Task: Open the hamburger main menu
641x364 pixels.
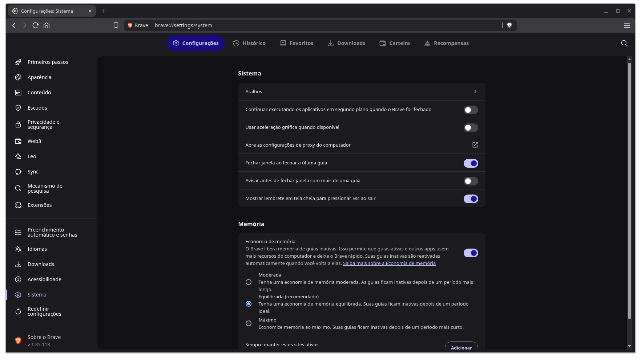Action: pos(627,25)
